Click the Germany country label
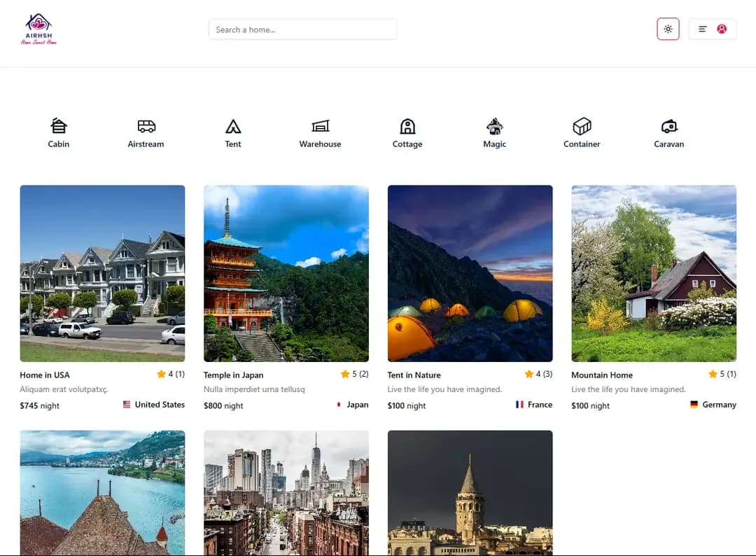This screenshot has height=556, width=756. [x=719, y=405]
